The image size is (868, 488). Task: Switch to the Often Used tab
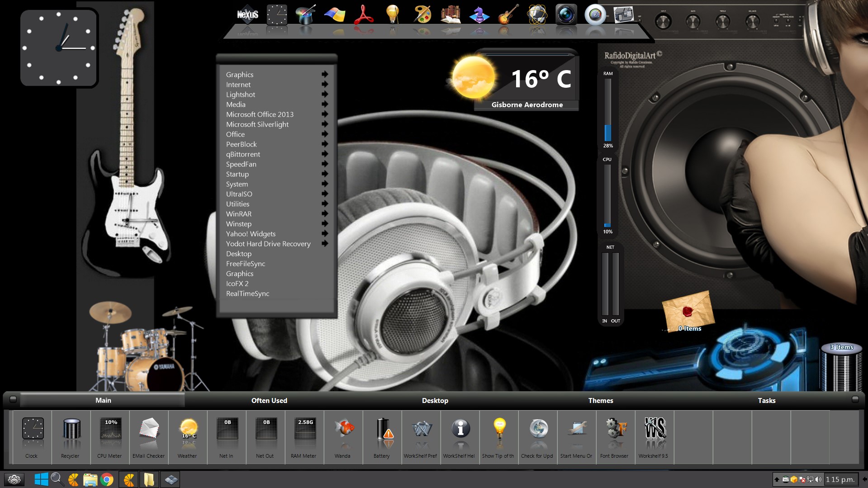tap(269, 401)
